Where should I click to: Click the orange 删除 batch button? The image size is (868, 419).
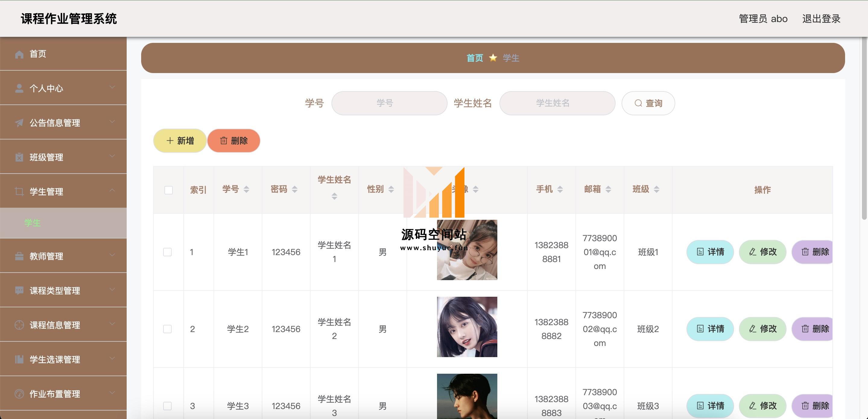pos(234,141)
